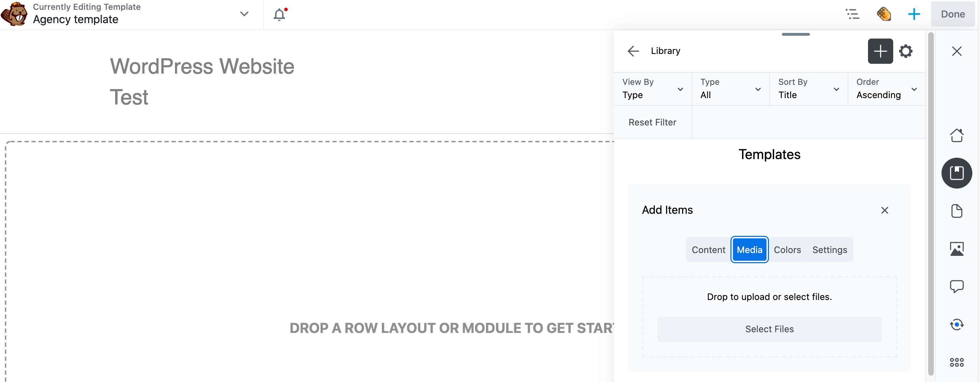Close the Add Items panel with X

(885, 210)
